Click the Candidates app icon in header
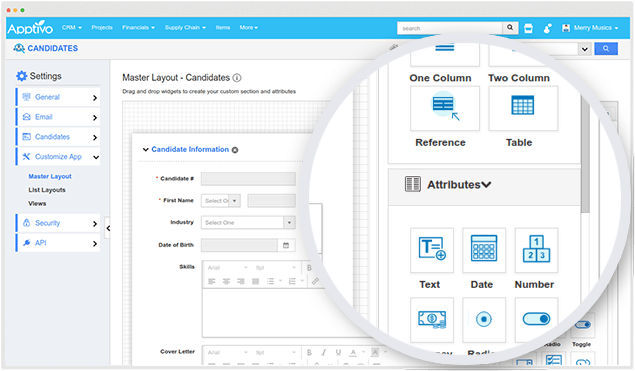 pyautogui.click(x=19, y=48)
